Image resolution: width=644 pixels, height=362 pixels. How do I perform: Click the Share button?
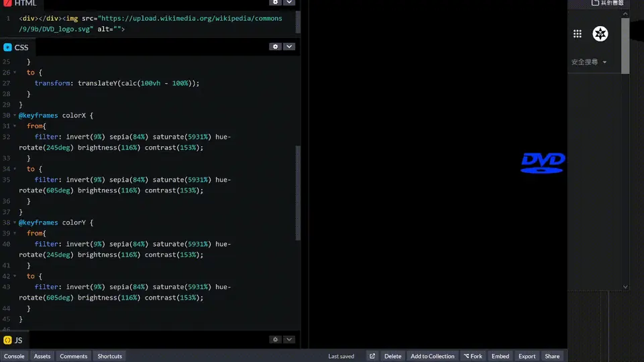[x=552, y=356]
